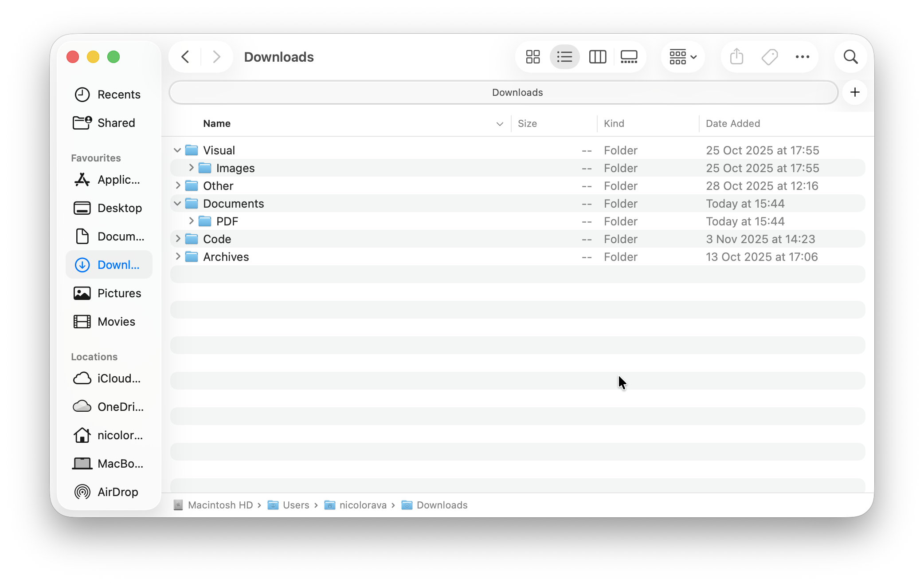Open the share menu icon

(736, 57)
